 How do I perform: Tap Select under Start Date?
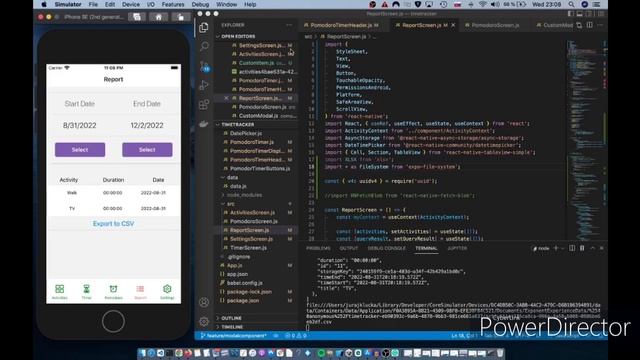click(x=80, y=150)
